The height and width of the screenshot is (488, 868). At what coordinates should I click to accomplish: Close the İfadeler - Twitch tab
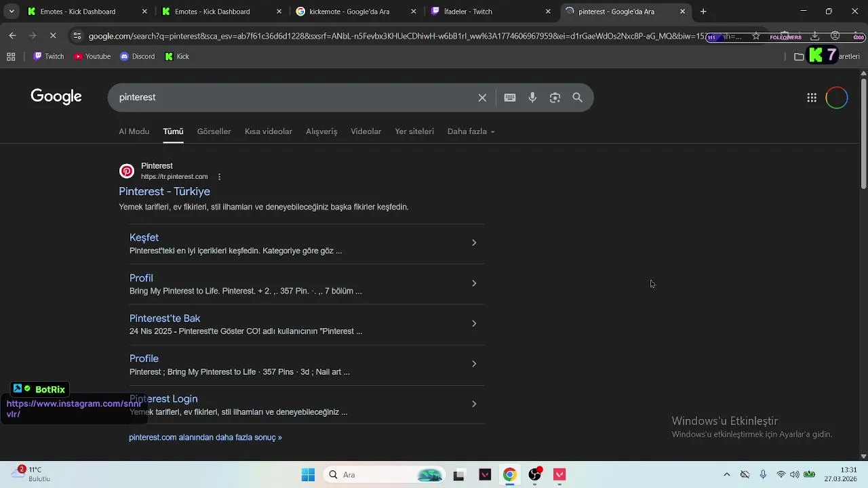click(548, 12)
